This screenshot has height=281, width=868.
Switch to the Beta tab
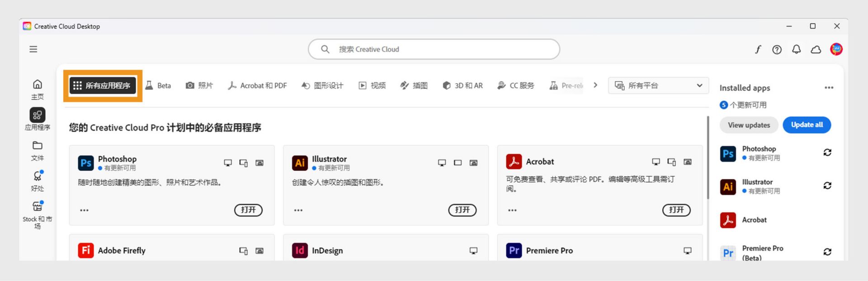(158, 86)
